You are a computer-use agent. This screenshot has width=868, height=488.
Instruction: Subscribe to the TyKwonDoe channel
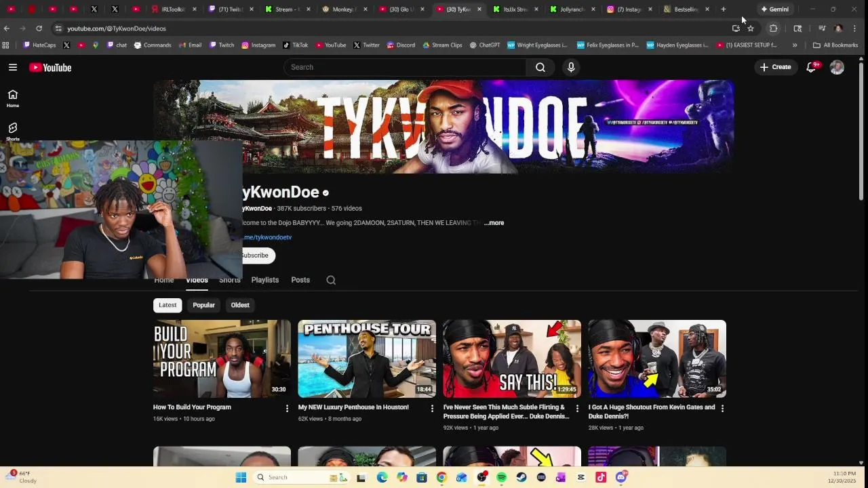258,256
